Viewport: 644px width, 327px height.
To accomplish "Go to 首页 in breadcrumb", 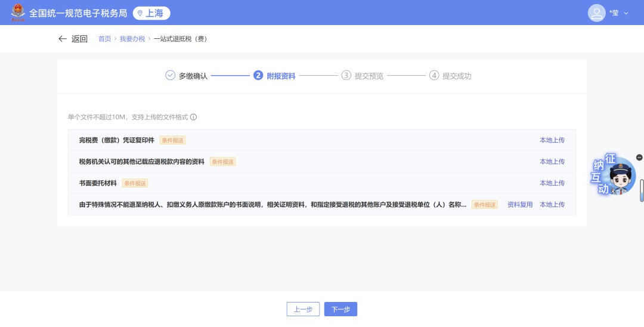I will pos(104,39).
